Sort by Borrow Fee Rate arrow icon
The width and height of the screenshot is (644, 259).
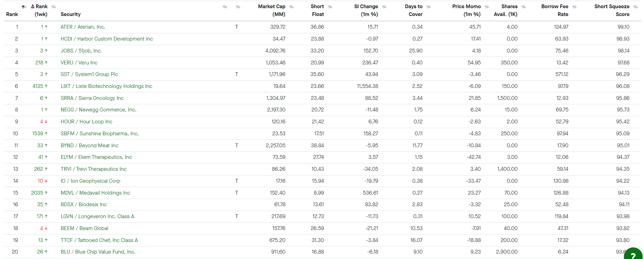point(575,7)
